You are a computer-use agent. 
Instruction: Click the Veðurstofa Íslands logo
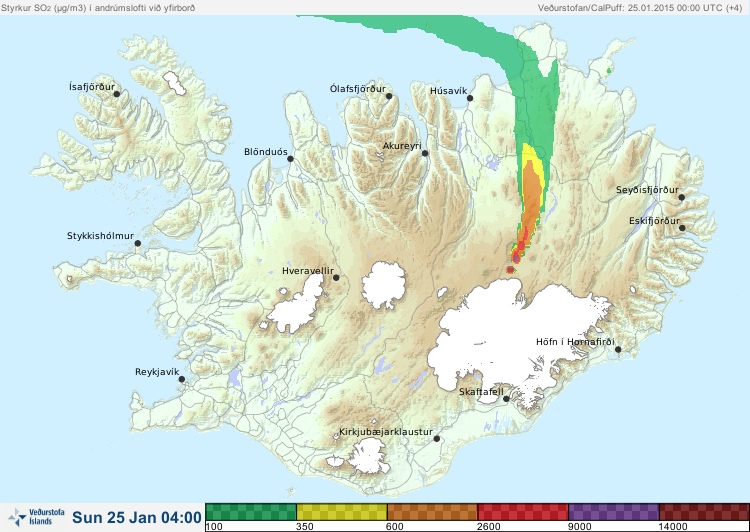point(36,517)
